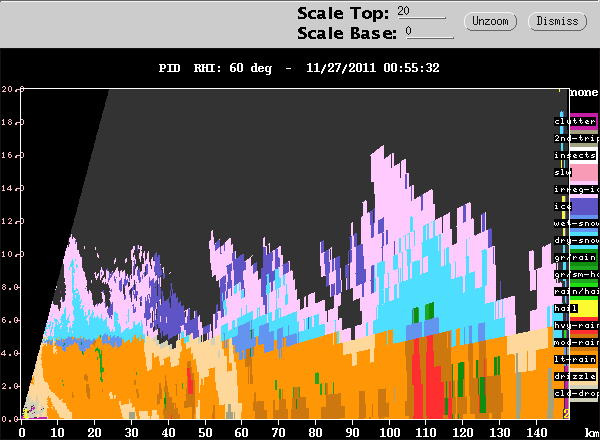Click the Dismiss button
Viewport: 600px width, 440px height.
(x=557, y=21)
